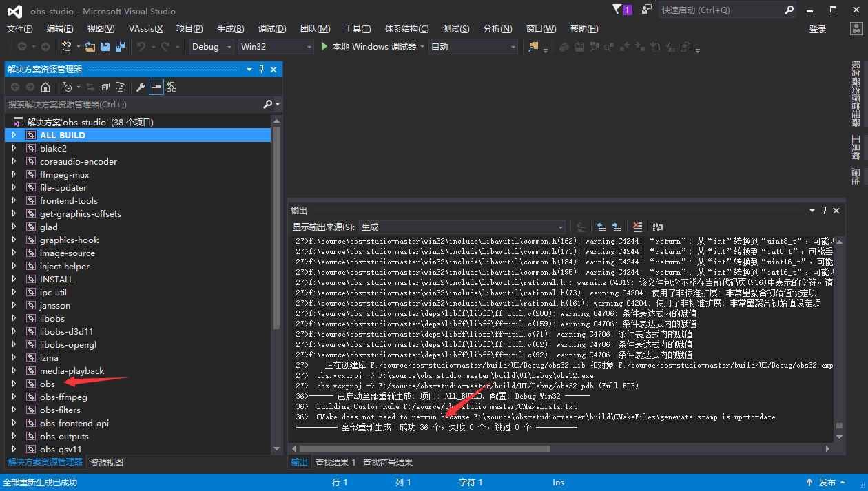Open the Win32 platform dropdown
The image size is (868, 491).
click(x=275, y=47)
